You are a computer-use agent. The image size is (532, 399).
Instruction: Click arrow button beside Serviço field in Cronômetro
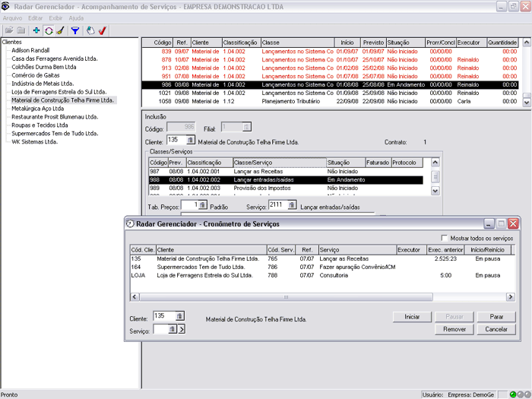click(182, 330)
